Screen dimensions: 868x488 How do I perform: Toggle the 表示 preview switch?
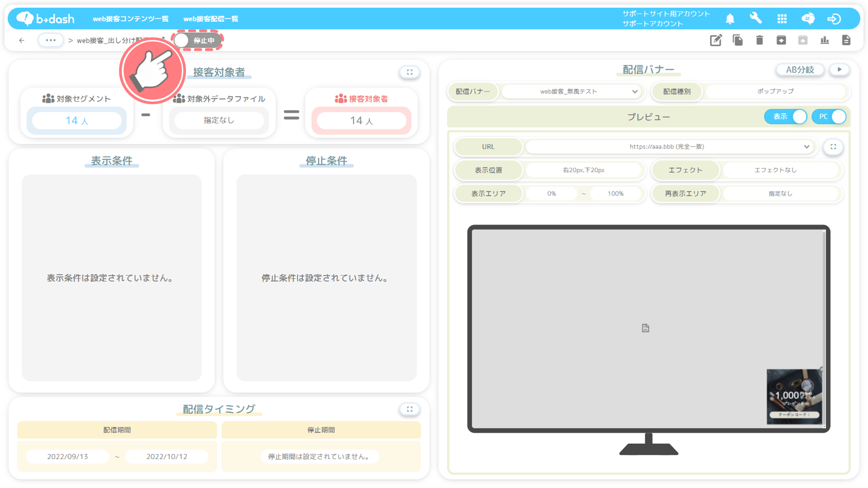click(786, 117)
